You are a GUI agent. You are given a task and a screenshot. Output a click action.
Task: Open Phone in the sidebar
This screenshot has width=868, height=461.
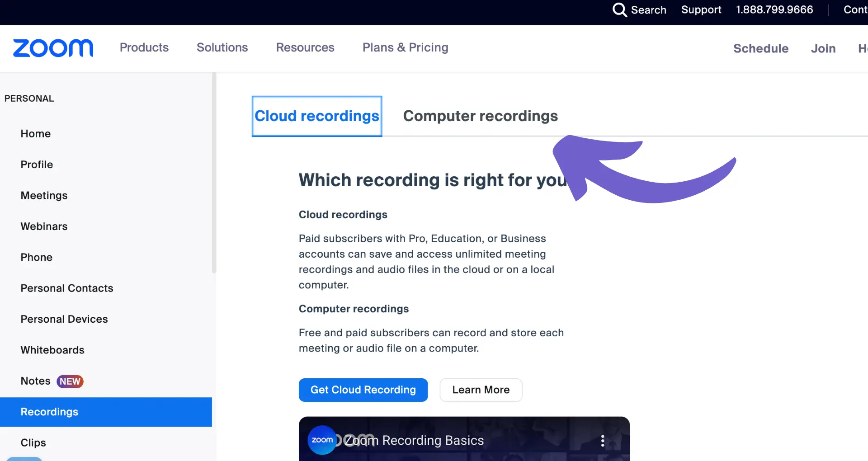point(106,258)
